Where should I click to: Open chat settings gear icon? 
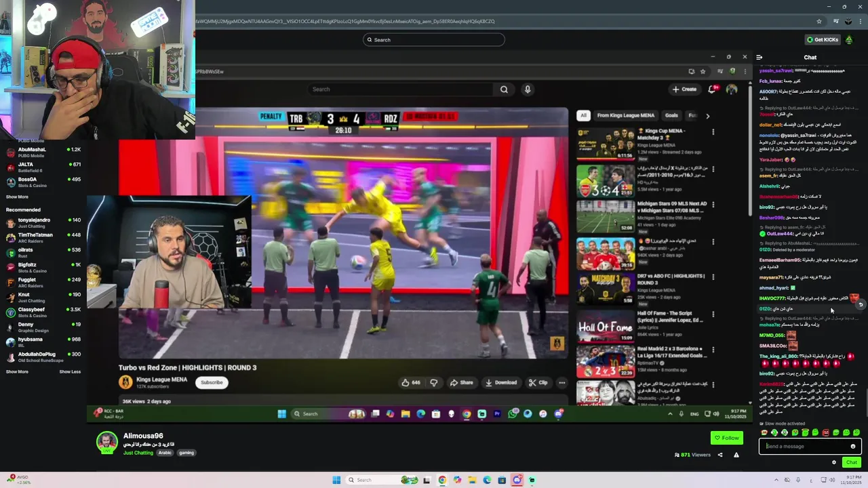[x=834, y=462]
